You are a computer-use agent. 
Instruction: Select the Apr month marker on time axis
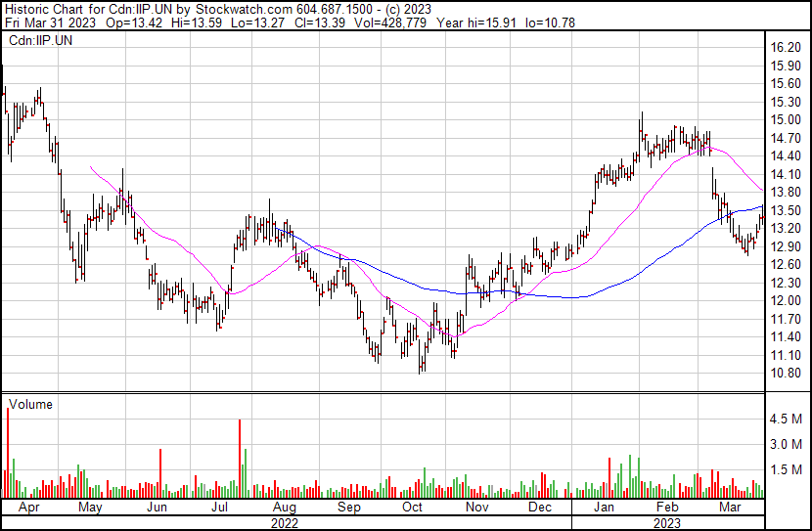tap(26, 508)
